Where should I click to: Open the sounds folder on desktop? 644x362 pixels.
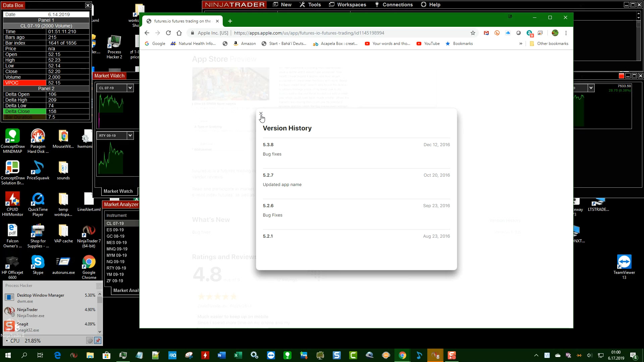point(63,170)
